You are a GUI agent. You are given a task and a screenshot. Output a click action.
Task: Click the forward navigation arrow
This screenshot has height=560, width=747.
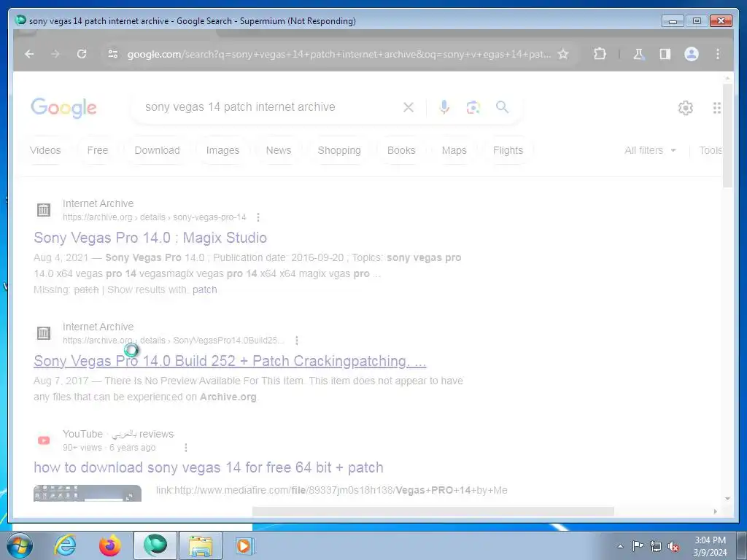(x=55, y=54)
